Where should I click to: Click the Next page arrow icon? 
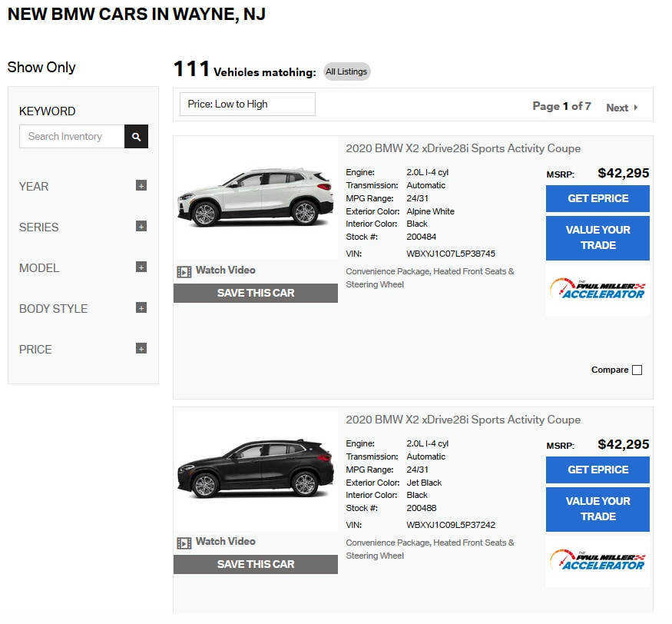click(636, 108)
